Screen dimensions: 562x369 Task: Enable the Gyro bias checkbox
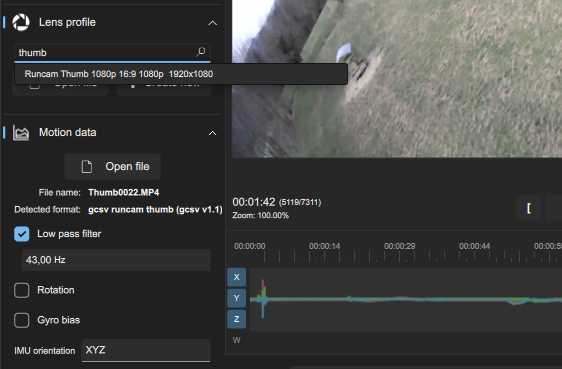click(22, 320)
